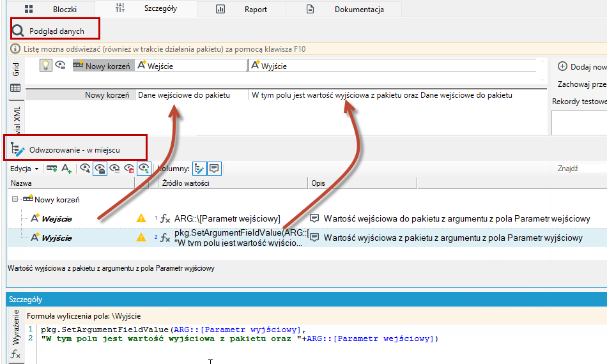Click the eye with list lines icon
The height and width of the screenshot is (364, 607).
pyautogui.click(x=114, y=169)
